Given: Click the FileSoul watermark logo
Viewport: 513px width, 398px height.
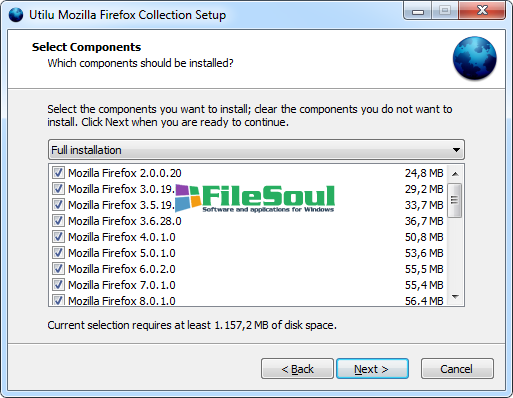Looking at the screenshot, I should click(255, 199).
